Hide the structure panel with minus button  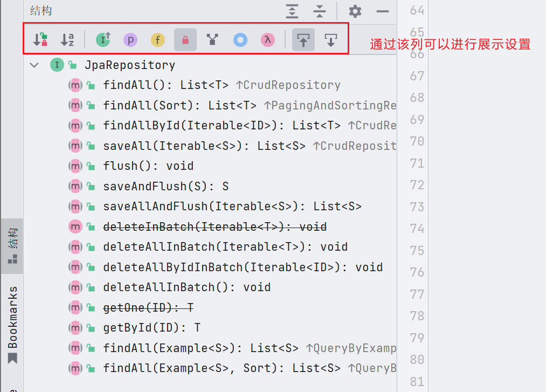point(383,11)
